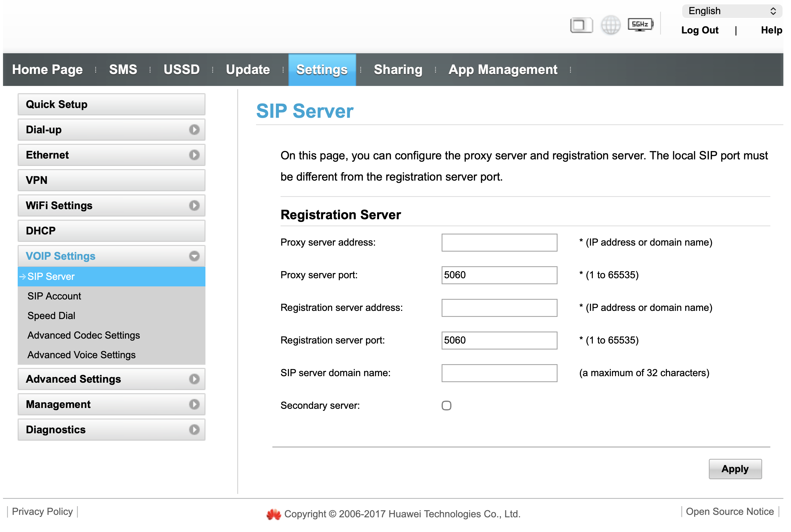Collapse the VOIP Settings section

194,256
